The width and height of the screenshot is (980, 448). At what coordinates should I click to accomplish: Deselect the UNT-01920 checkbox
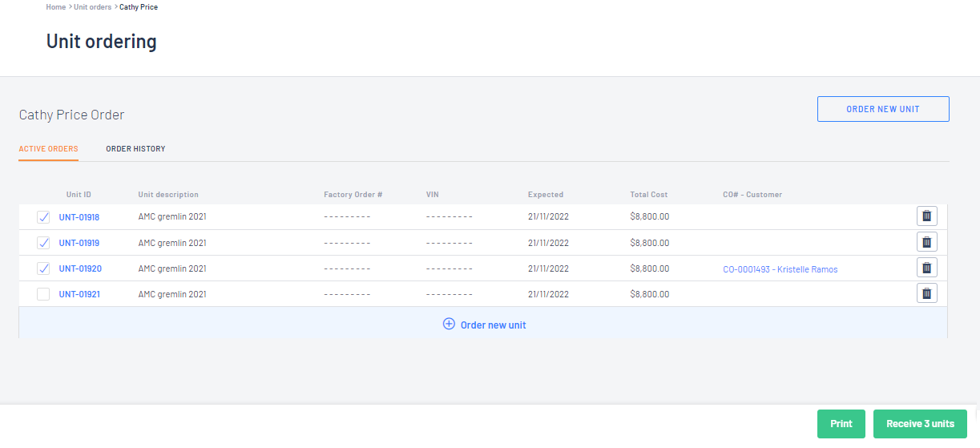(x=43, y=268)
